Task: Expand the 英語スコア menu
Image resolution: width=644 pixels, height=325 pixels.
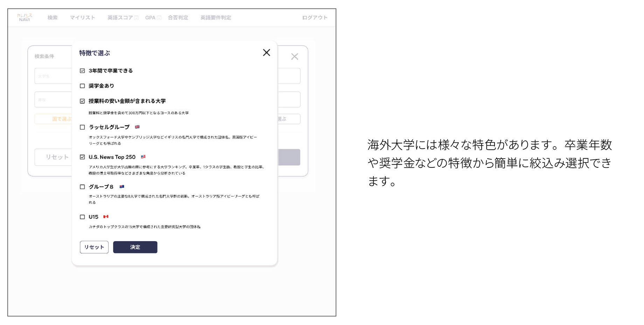Action: pos(122,18)
